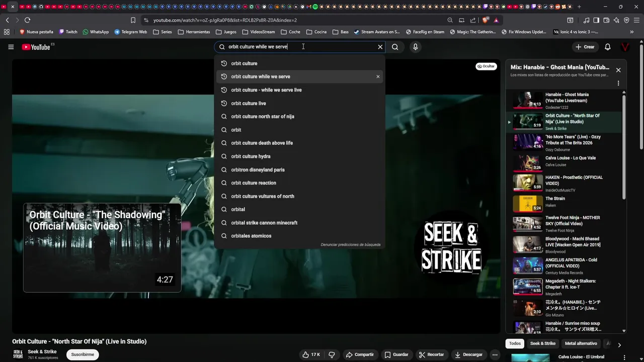This screenshot has width=644, height=362.
Task: Select the 'Seek & Strike' filter chip
Action: coord(543,343)
